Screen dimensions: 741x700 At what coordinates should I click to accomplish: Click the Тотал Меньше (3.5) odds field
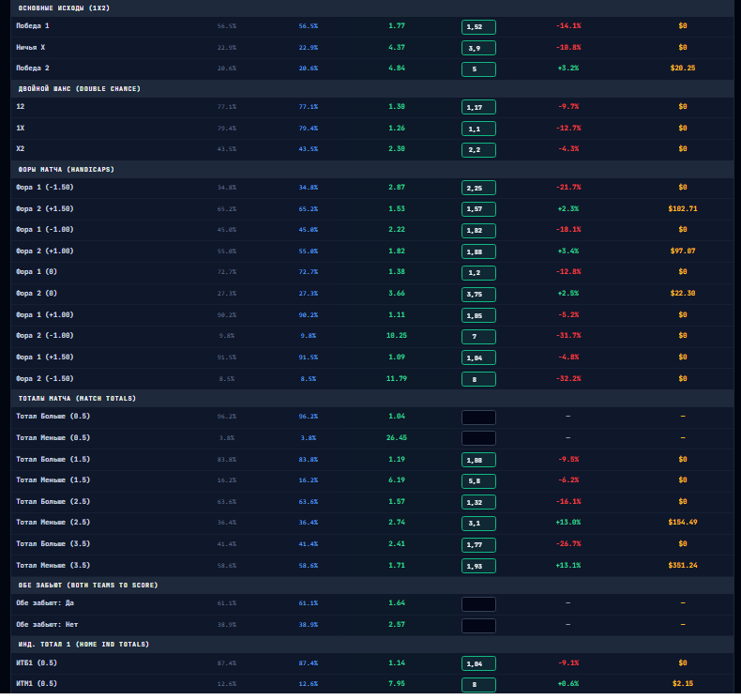pos(478,566)
